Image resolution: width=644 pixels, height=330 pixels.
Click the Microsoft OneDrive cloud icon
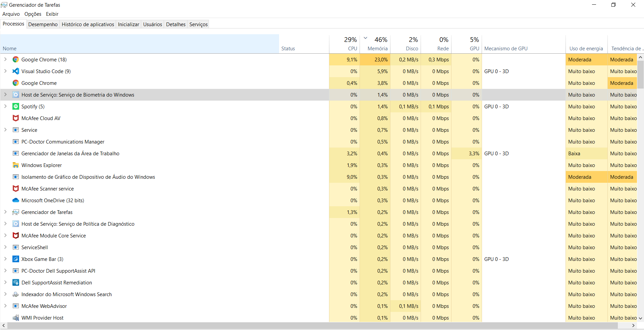pyautogui.click(x=15, y=200)
